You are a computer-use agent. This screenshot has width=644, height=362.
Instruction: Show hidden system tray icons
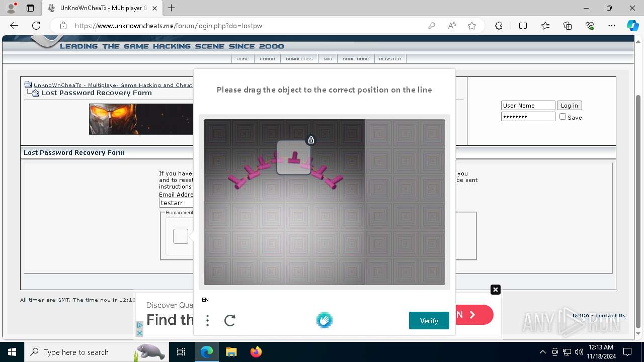(x=542, y=352)
